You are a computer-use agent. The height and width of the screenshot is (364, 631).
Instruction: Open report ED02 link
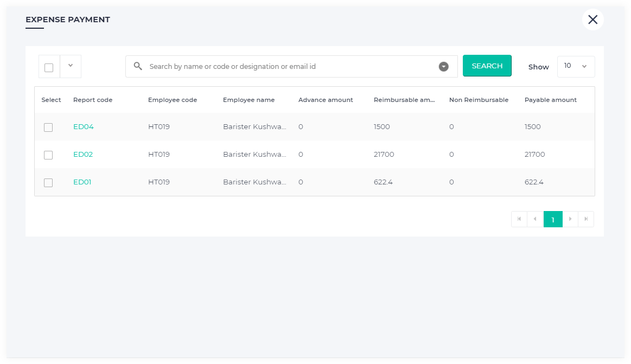[x=83, y=155]
